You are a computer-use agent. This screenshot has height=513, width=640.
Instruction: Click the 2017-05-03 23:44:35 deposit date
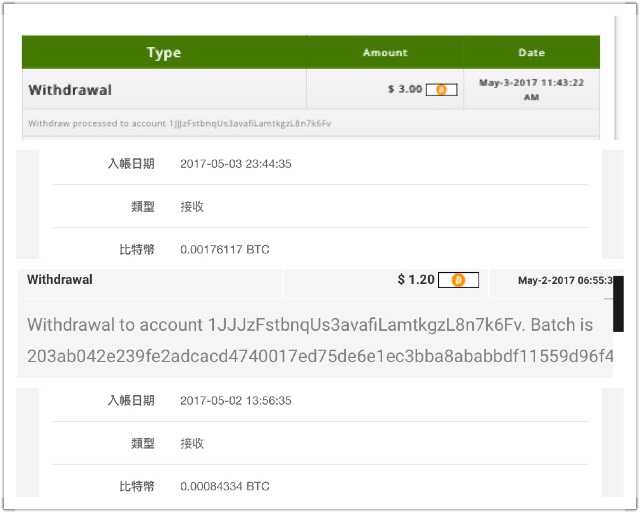coord(236,164)
